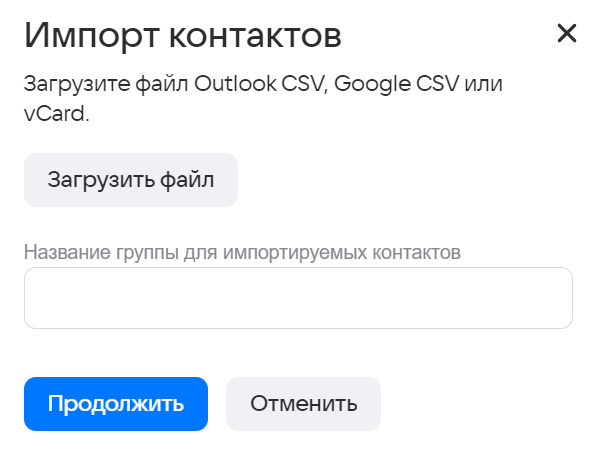Click the empty text box under Название группы
The height and width of the screenshot is (457, 600).
(298, 298)
